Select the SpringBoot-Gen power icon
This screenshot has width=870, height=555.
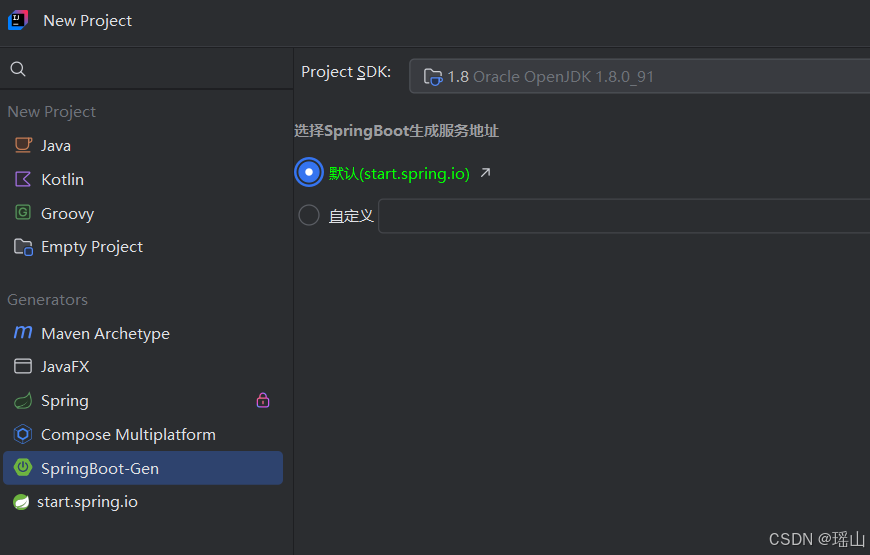tap(23, 467)
